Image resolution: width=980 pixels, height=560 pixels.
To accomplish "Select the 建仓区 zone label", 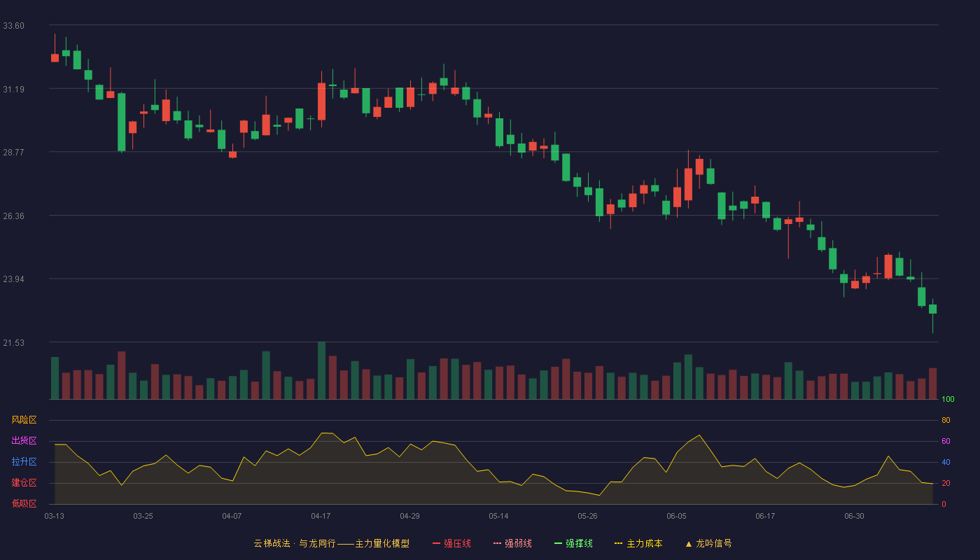I will pos(24,483).
